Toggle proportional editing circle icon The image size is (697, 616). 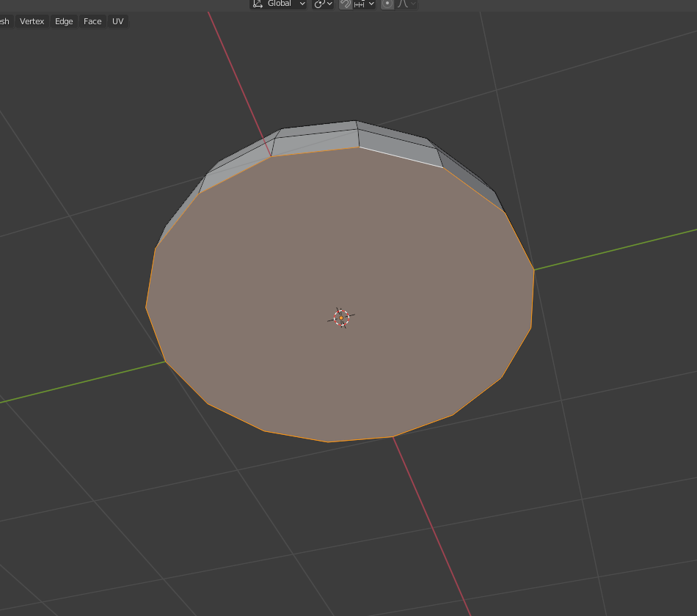[387, 4]
